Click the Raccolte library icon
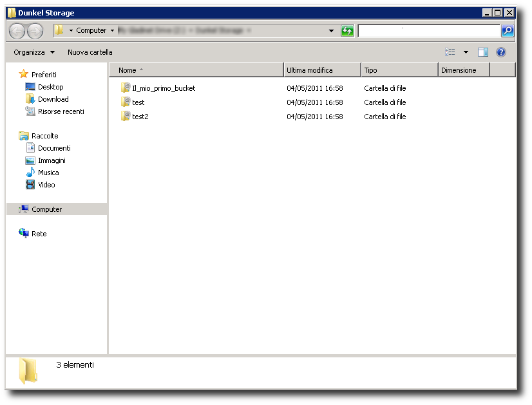 coord(24,136)
